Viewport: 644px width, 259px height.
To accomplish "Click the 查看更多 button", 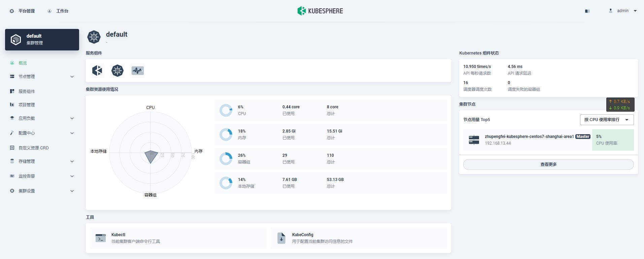I will (548, 164).
